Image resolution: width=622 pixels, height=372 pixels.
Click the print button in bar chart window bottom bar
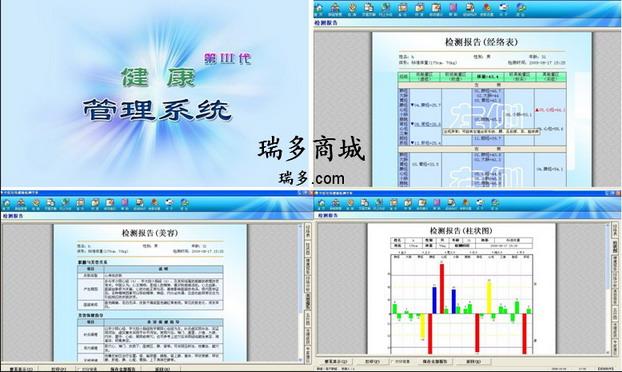pos(372,361)
